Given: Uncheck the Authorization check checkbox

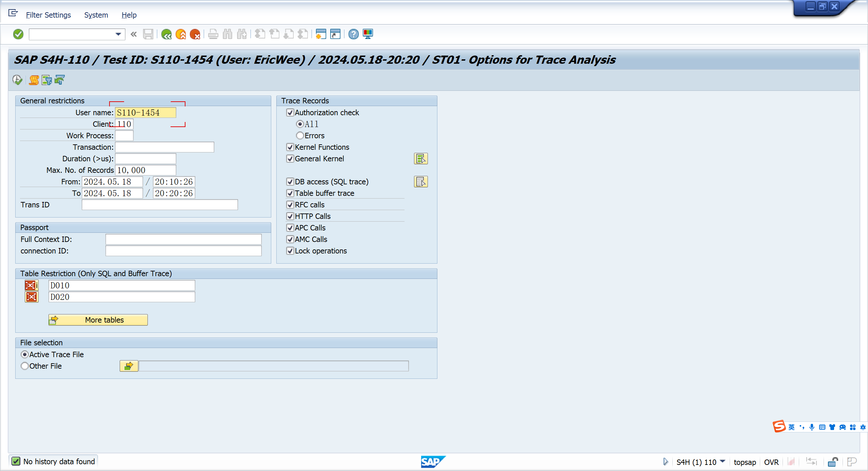Looking at the screenshot, I should (x=290, y=112).
